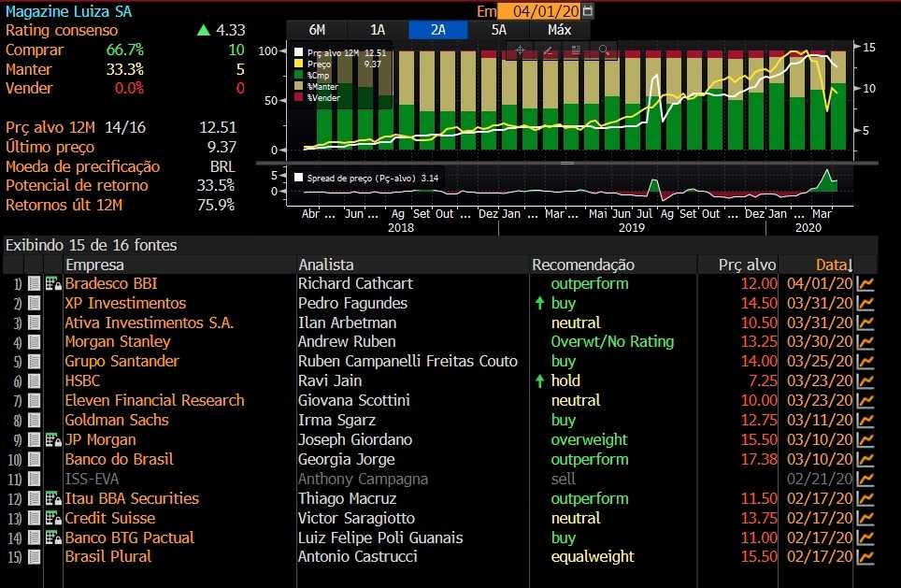The width and height of the screenshot is (901, 588).
Task: Click the Comprar count 10
Action: point(236,50)
